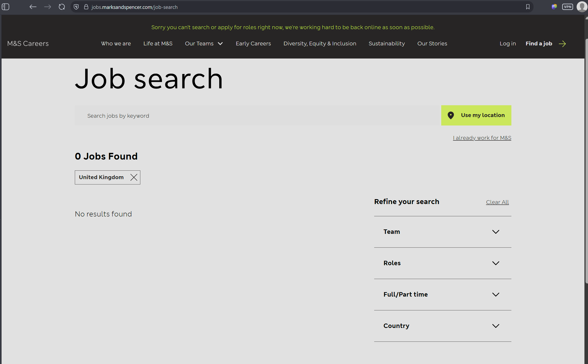The height and width of the screenshot is (364, 588).
Task: Expand the Full/Part time filter
Action: coord(442,294)
